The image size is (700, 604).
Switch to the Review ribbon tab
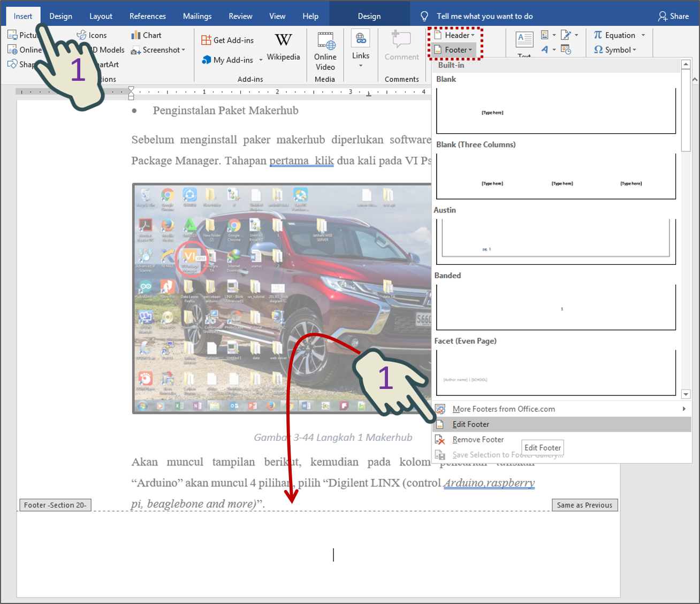pyautogui.click(x=240, y=16)
